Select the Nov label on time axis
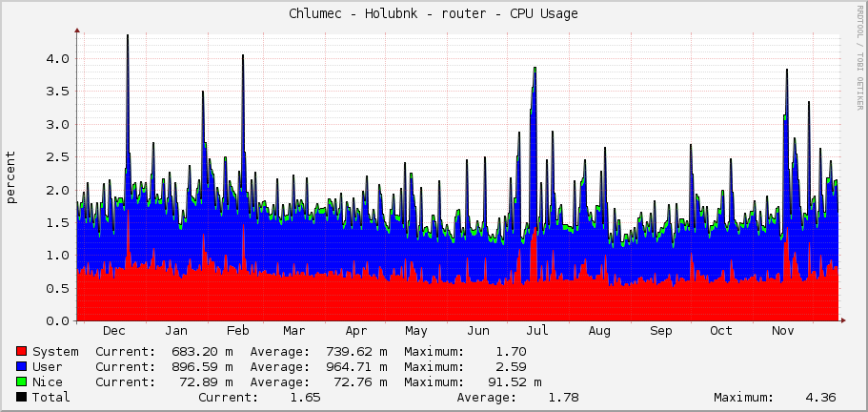 [x=783, y=331]
